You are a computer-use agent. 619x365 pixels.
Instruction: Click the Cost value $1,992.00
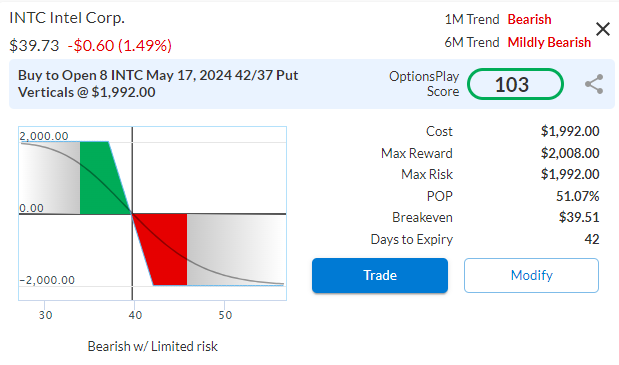[570, 131]
